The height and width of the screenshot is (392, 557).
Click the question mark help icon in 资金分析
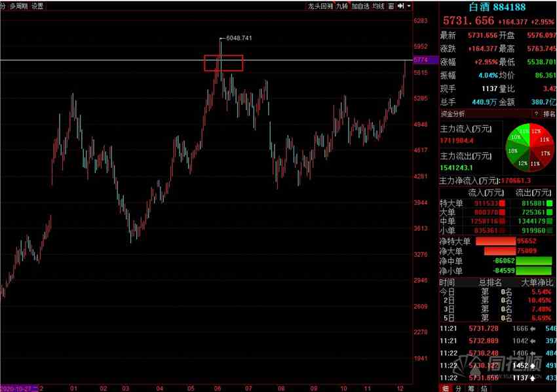536,113
